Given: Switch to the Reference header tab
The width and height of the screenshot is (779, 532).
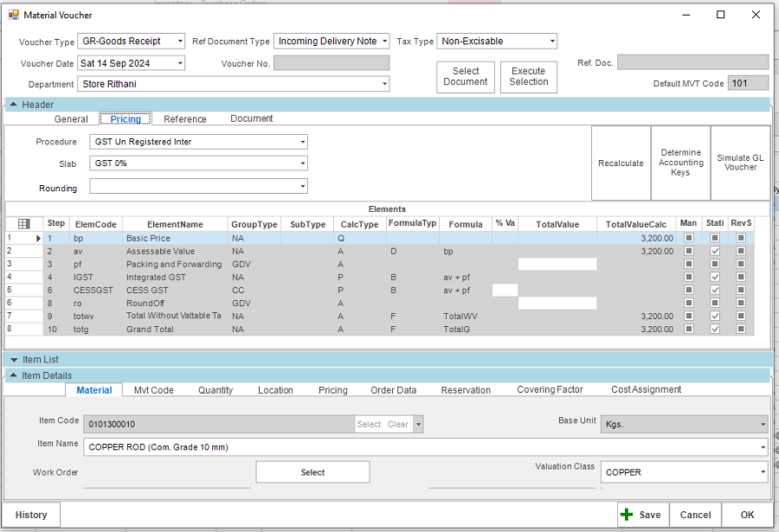Looking at the screenshot, I should pyautogui.click(x=185, y=119).
